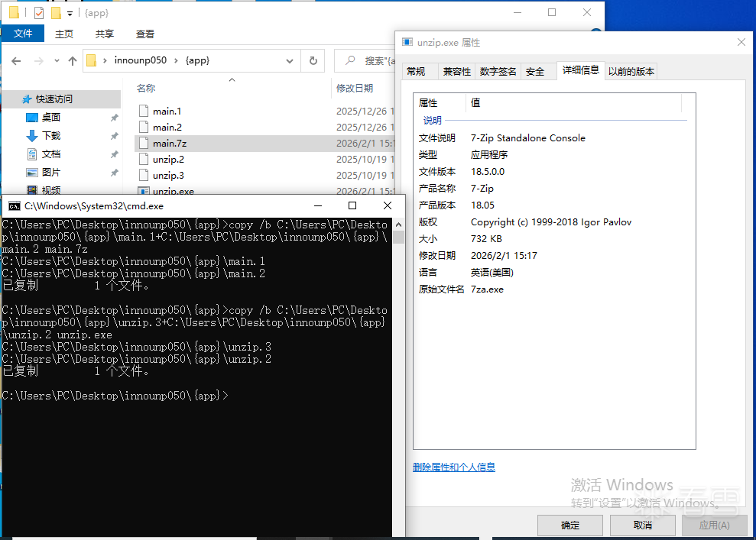This screenshot has width=756, height=540.
Task: Click the properties checkmark icon in the title bar
Action: 39,13
